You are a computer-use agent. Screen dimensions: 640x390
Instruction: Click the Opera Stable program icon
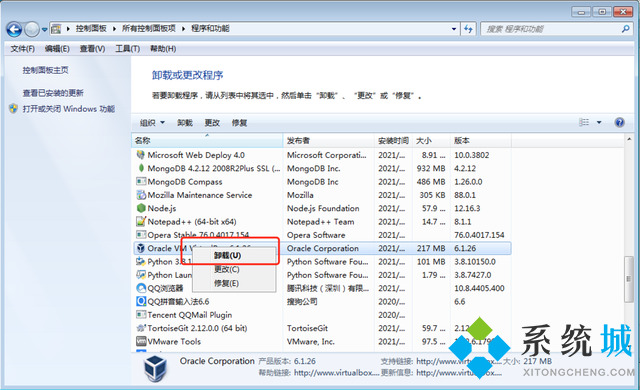pyautogui.click(x=141, y=235)
